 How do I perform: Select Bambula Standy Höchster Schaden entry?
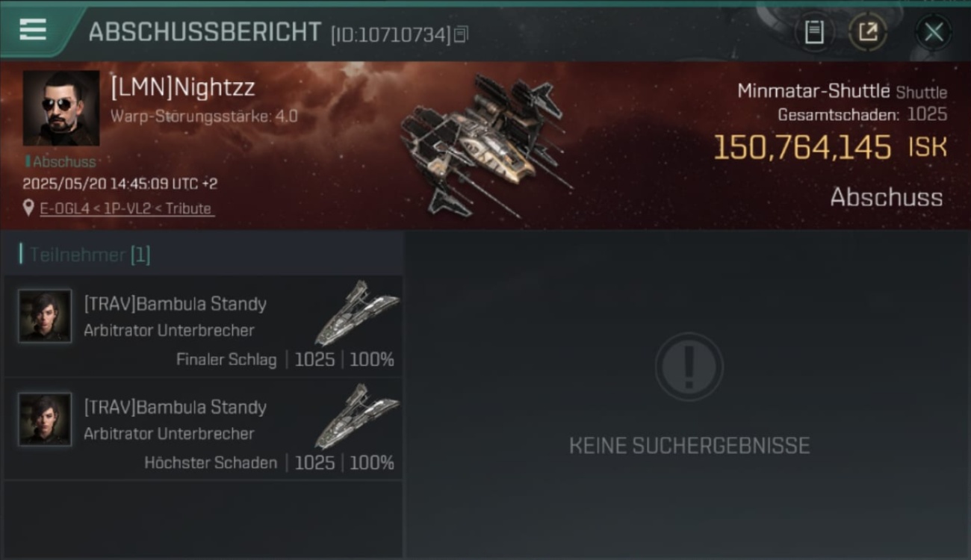point(203,429)
